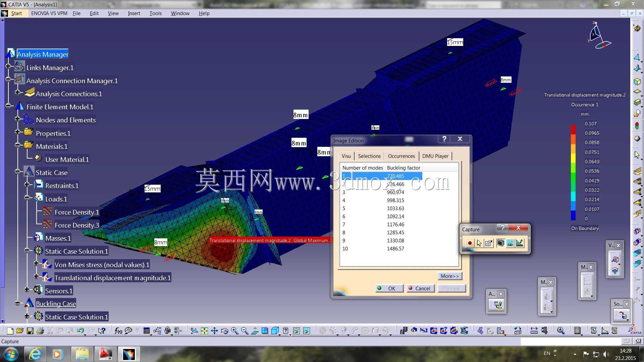
Task: Collapse the Buckling Case node
Action: [x=17, y=303]
